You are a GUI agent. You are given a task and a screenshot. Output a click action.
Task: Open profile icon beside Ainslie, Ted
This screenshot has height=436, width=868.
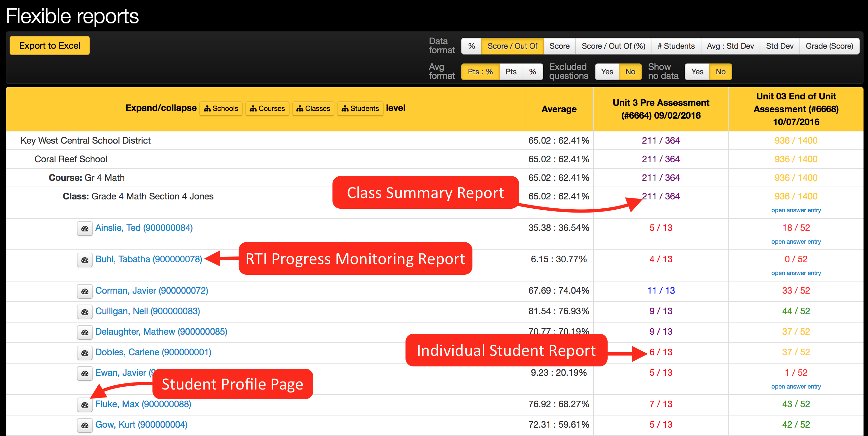pos(85,229)
